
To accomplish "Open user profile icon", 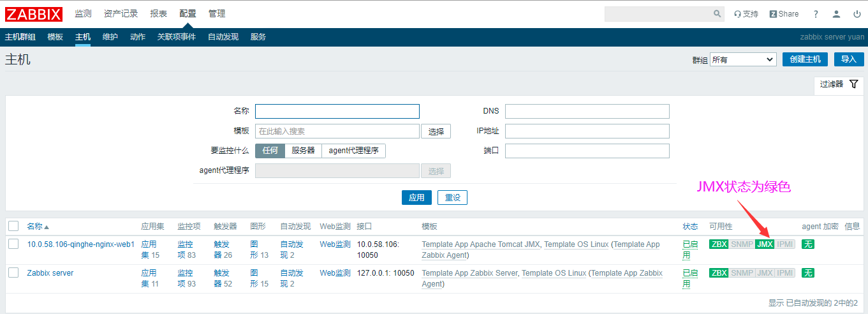I will pyautogui.click(x=836, y=14).
